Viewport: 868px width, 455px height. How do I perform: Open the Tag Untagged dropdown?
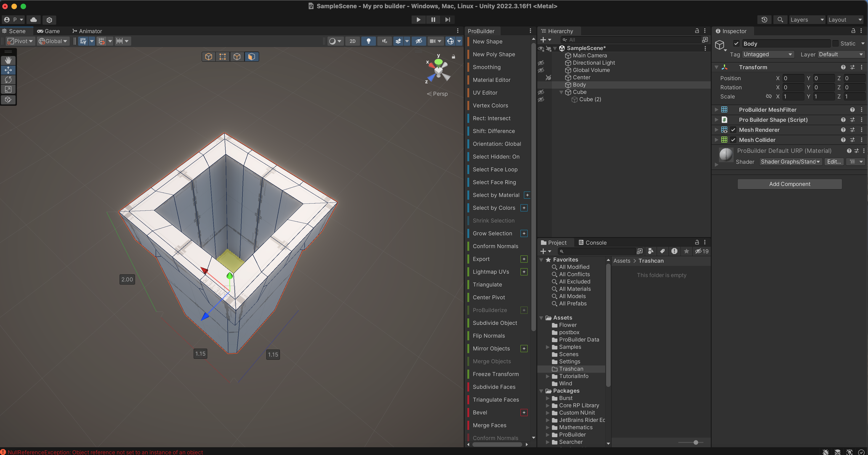768,55
